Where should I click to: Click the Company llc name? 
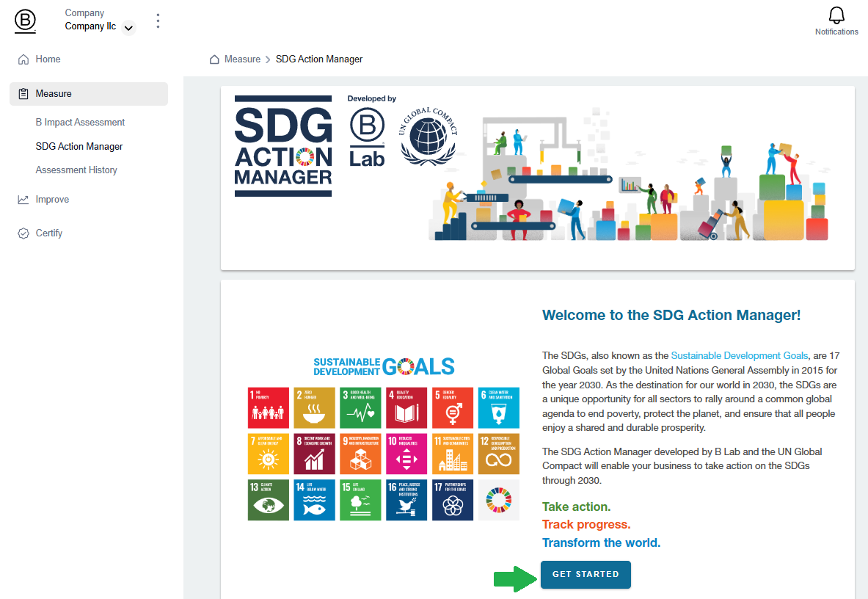point(90,26)
